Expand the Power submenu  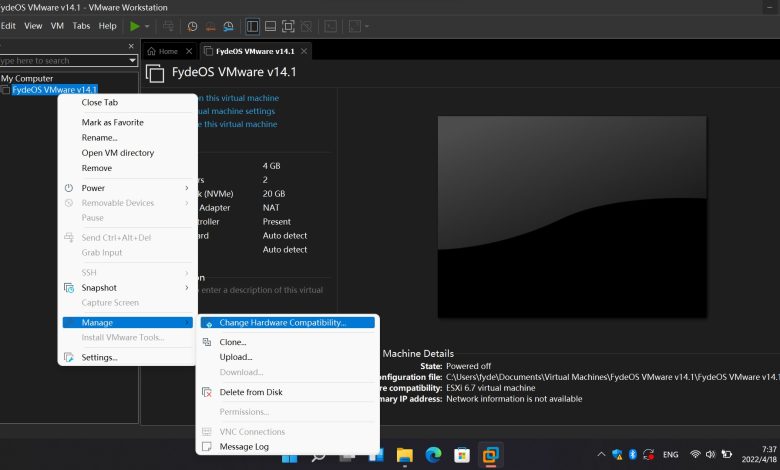[127, 188]
